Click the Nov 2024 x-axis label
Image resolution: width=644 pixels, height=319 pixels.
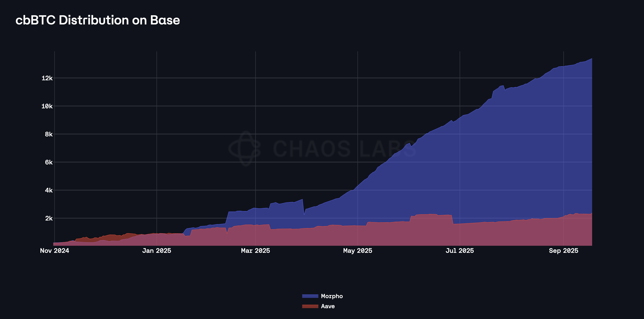(x=55, y=251)
